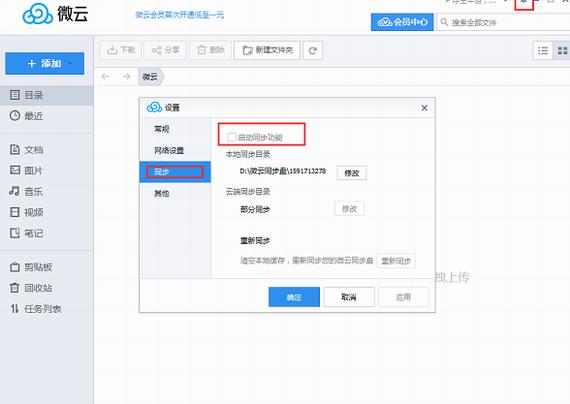Click the refresh icon in toolbar

[313, 51]
